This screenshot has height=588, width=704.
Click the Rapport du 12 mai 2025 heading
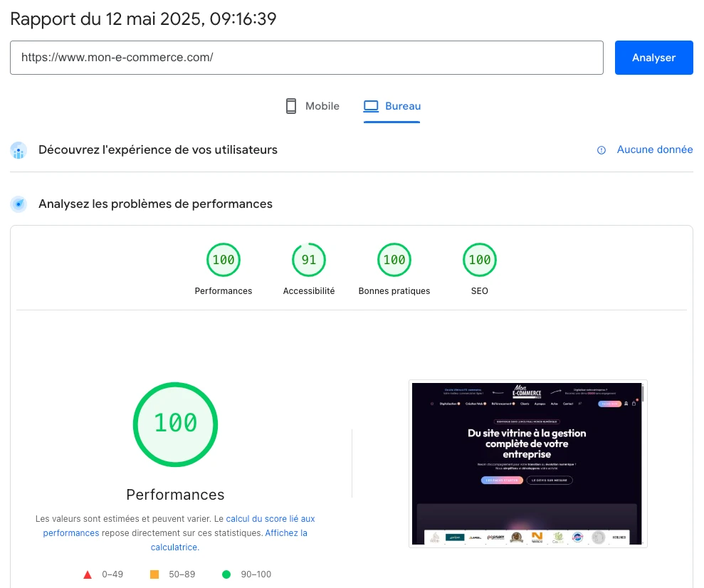pyautogui.click(x=143, y=19)
